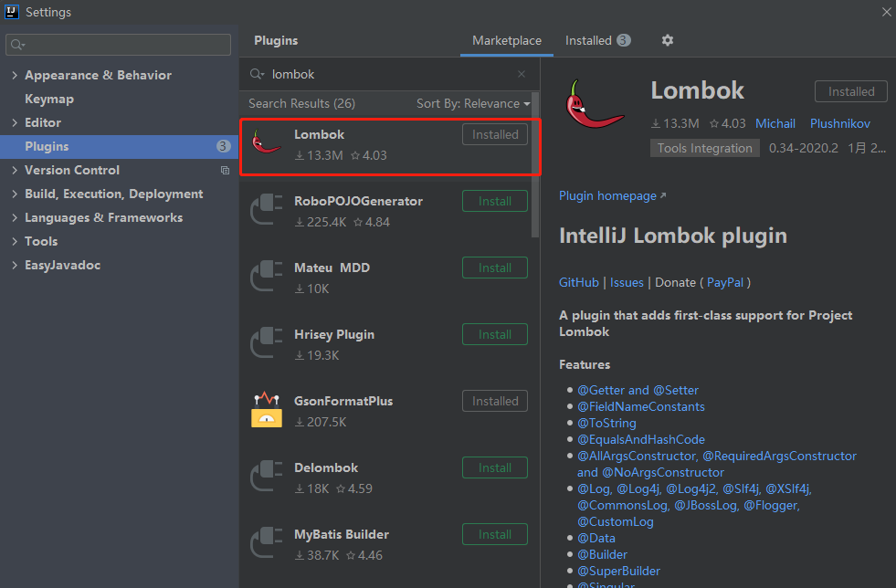Screen dimensions: 896x588
Task: Click the IntelliJ IDEA title bar icon
Action: click(12, 12)
